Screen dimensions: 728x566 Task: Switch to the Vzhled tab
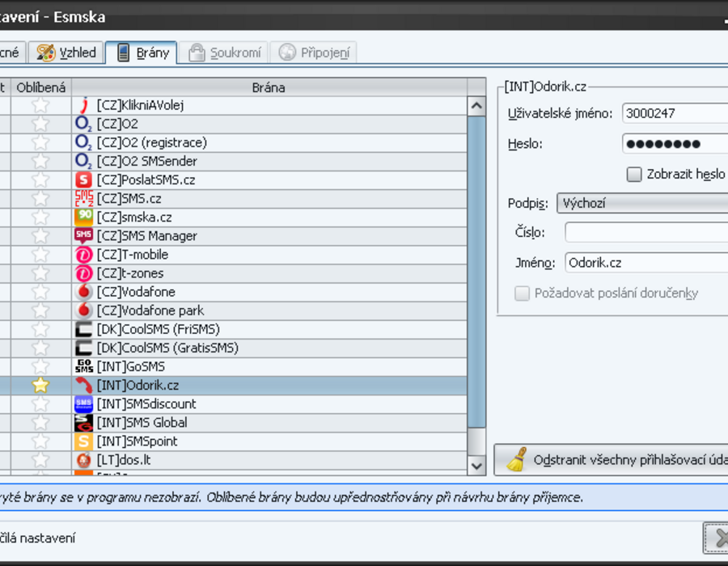coord(66,53)
